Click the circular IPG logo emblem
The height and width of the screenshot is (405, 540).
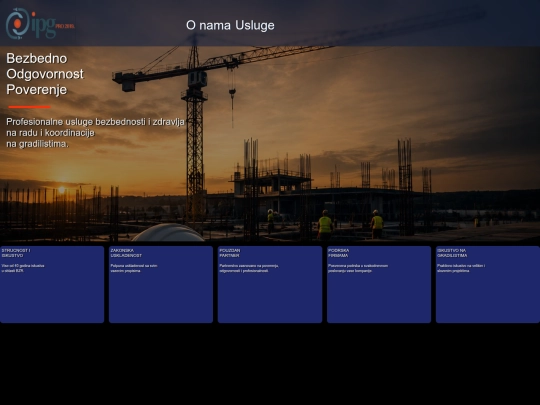18,23
